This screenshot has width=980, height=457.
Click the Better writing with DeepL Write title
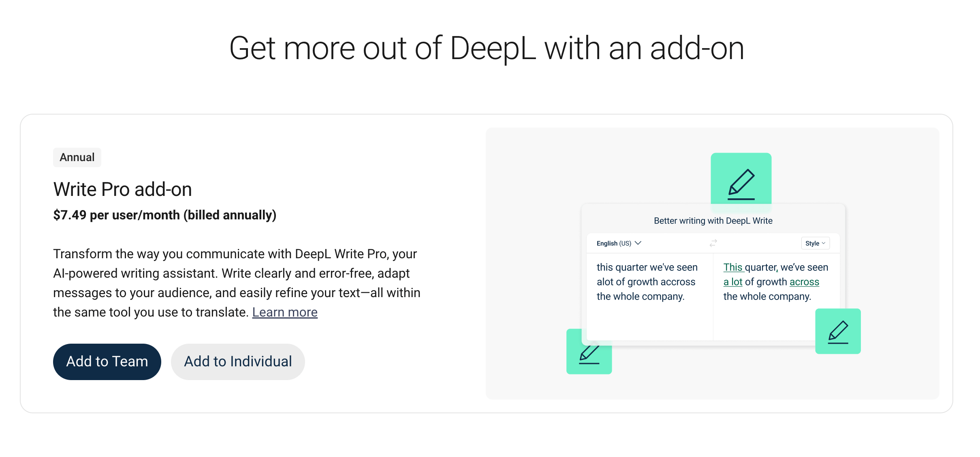coord(713,221)
